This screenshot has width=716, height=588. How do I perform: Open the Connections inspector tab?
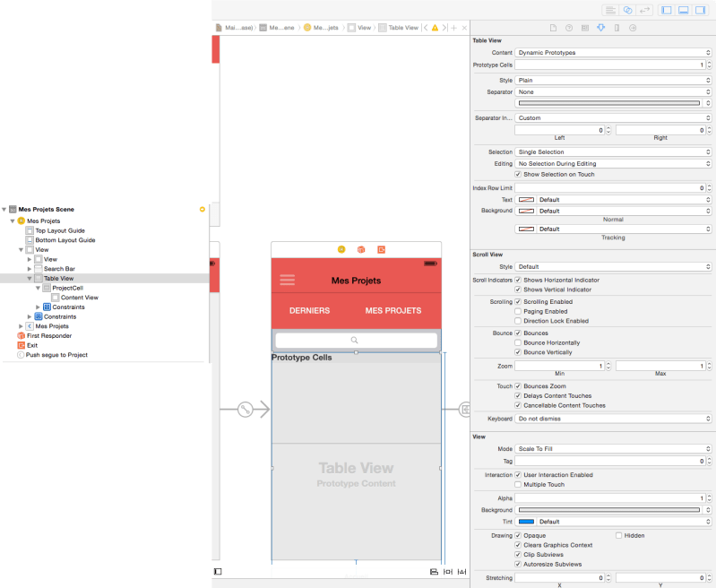tap(633, 28)
